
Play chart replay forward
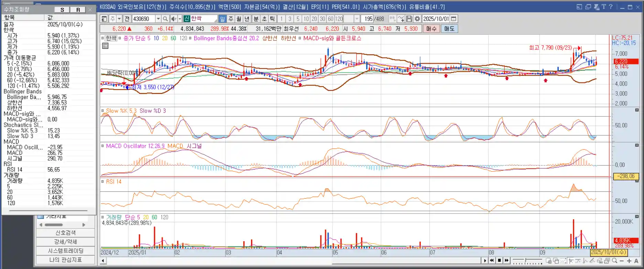485,261
